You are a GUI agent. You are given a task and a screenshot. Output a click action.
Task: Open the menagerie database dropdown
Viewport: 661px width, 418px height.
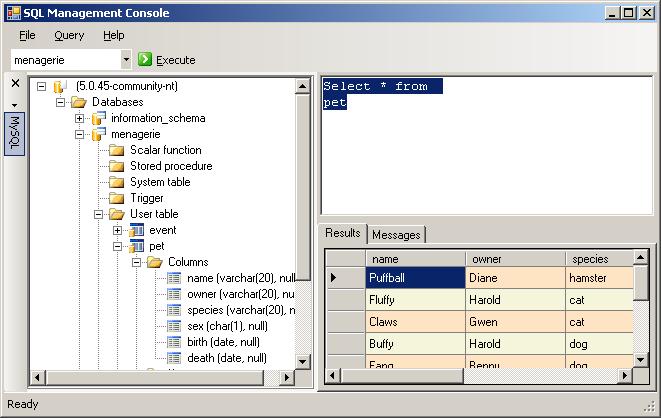point(125,60)
